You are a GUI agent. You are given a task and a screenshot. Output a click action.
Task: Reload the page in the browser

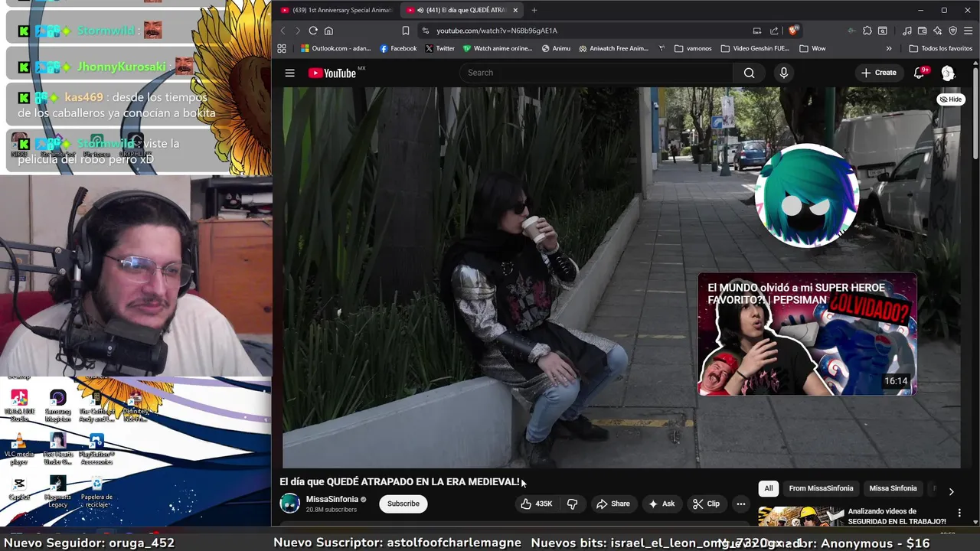tap(313, 31)
